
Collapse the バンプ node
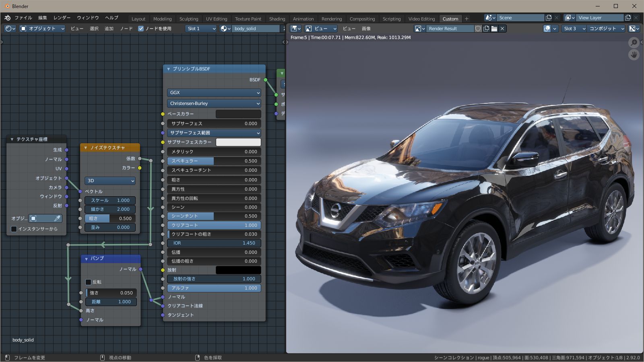(x=86, y=258)
